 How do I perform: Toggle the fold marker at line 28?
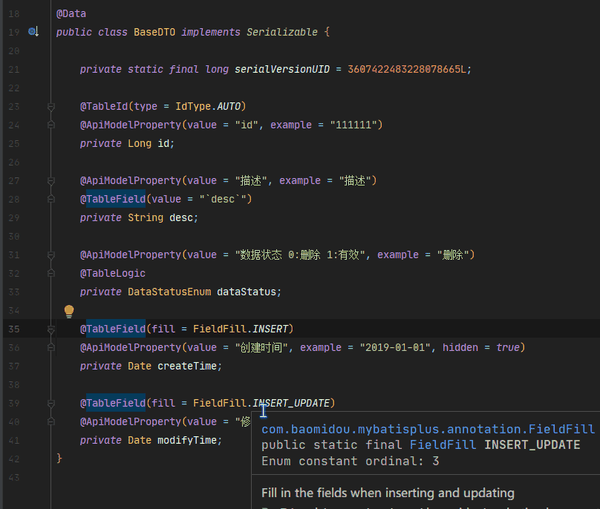(x=51, y=199)
